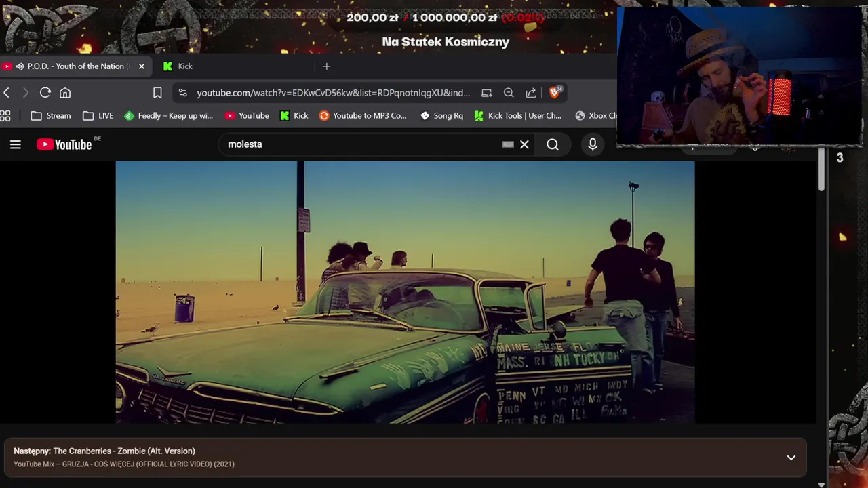This screenshot has height=488, width=868.
Task: Open the Youtube to MP3 Converter bookmark
Action: 363,116
